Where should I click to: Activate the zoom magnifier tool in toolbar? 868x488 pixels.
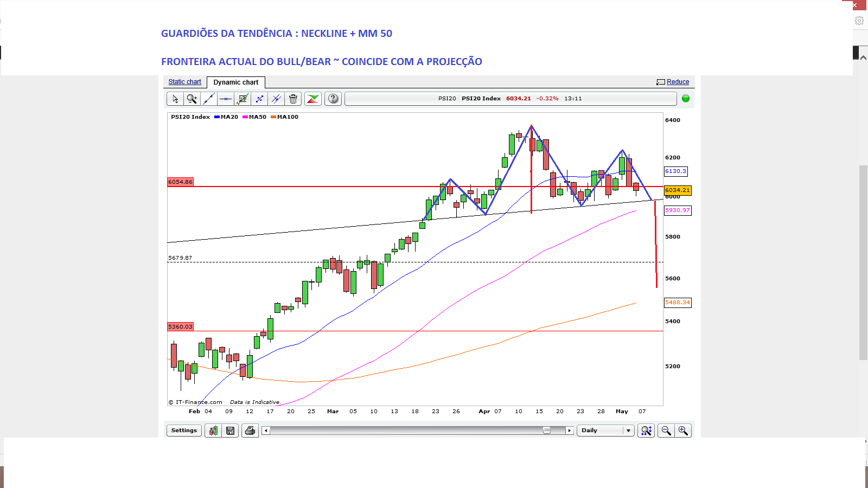[192, 99]
